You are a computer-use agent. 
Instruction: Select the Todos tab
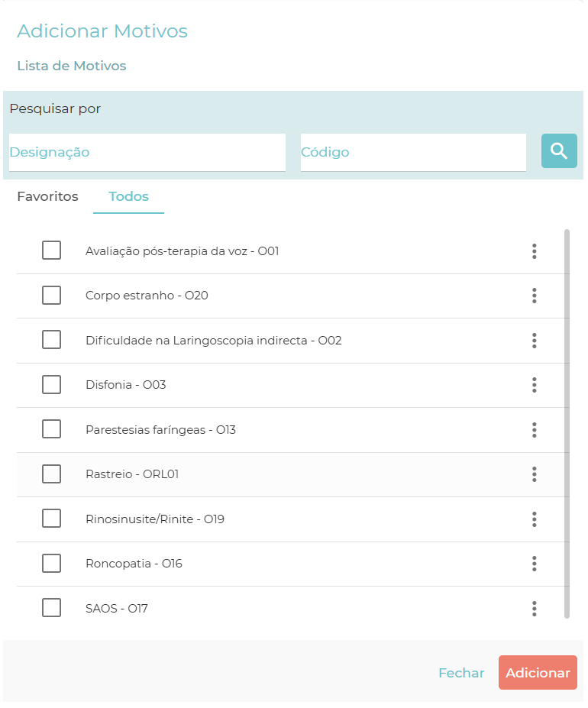point(128,196)
